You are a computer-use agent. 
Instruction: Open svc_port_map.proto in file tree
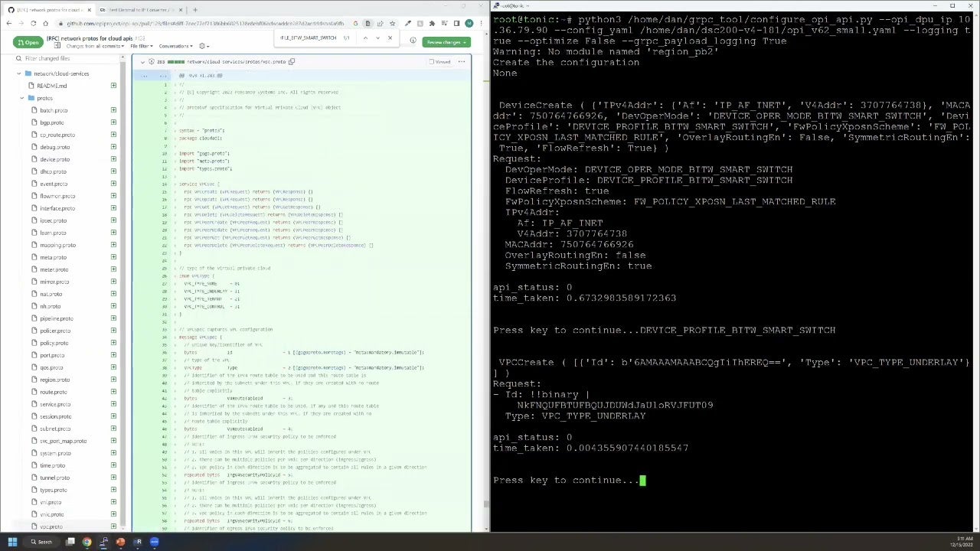point(63,441)
